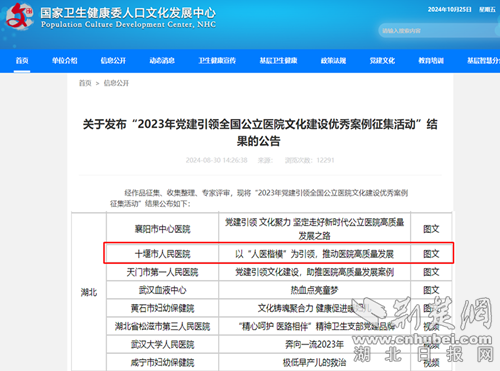This screenshot has height=371, width=500.
Task: Open the 单位介绍 navigation menu
Action: [65, 61]
